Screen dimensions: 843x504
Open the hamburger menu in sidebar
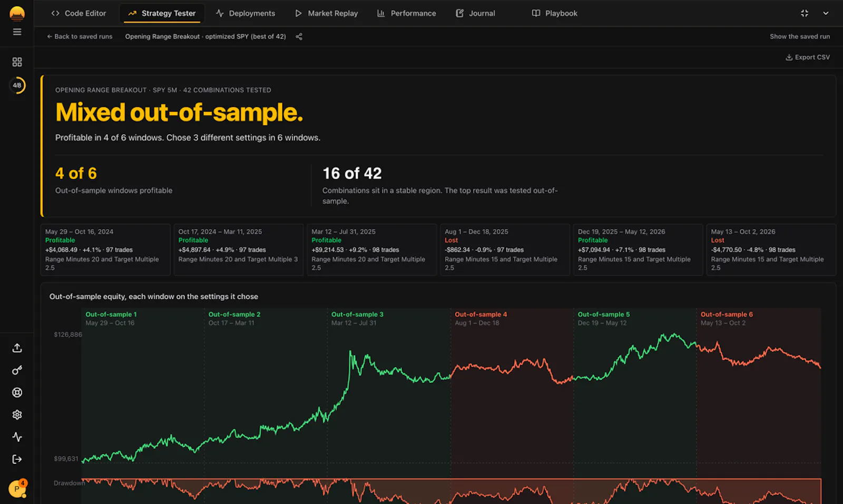pyautogui.click(x=17, y=32)
